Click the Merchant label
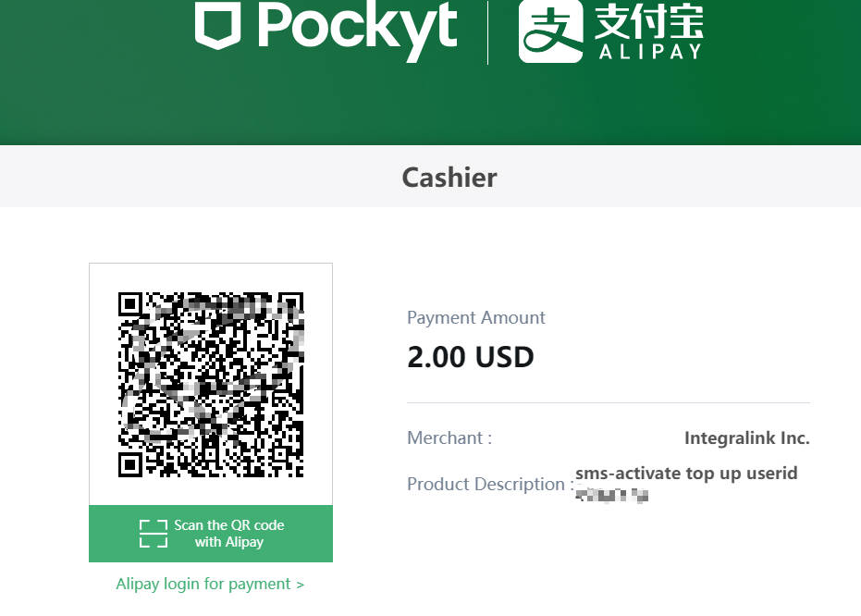Viewport: 861px width, 616px height. point(449,438)
